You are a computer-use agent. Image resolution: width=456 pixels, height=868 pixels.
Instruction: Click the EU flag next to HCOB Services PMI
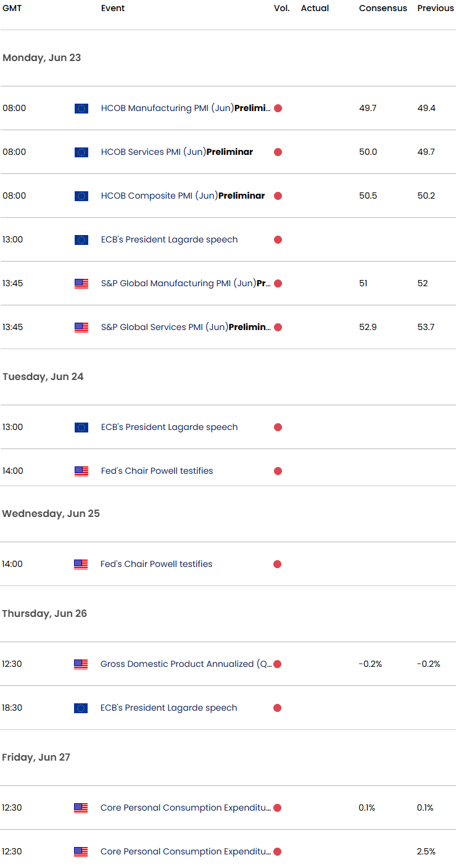coord(81,152)
